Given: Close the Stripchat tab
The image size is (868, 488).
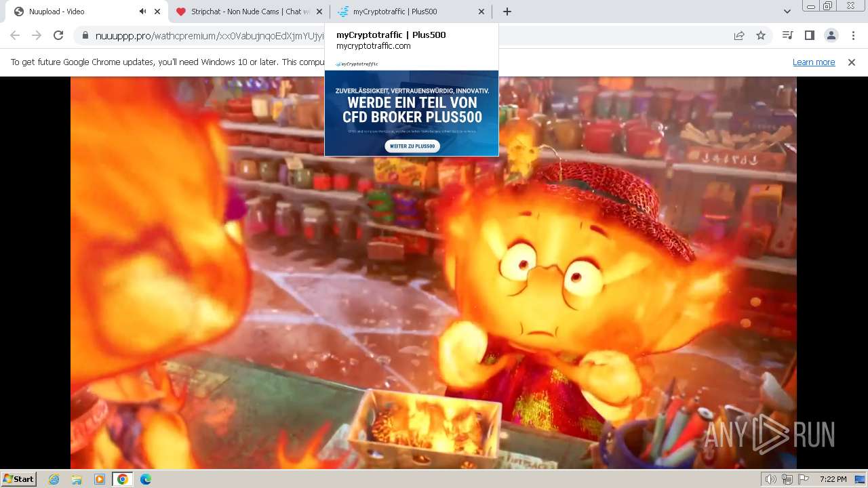Looking at the screenshot, I should (319, 12).
